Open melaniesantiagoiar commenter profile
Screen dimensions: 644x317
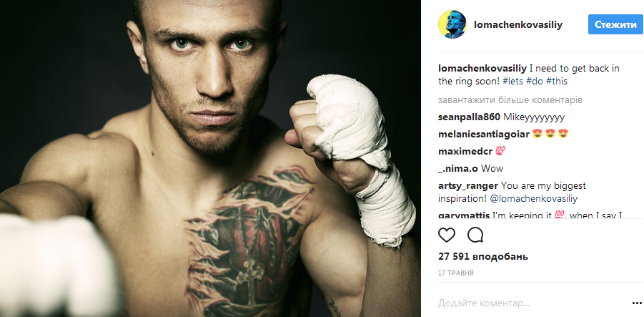(x=484, y=134)
